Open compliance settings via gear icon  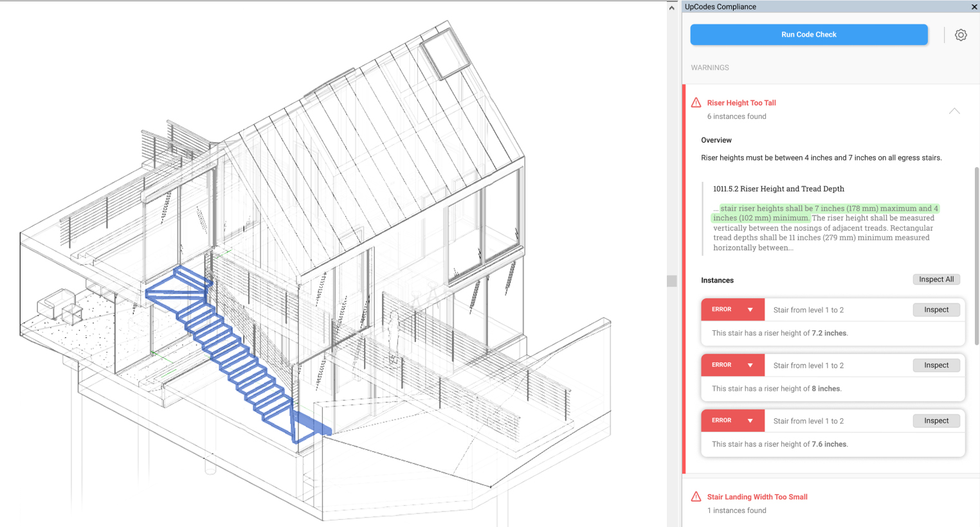[961, 35]
